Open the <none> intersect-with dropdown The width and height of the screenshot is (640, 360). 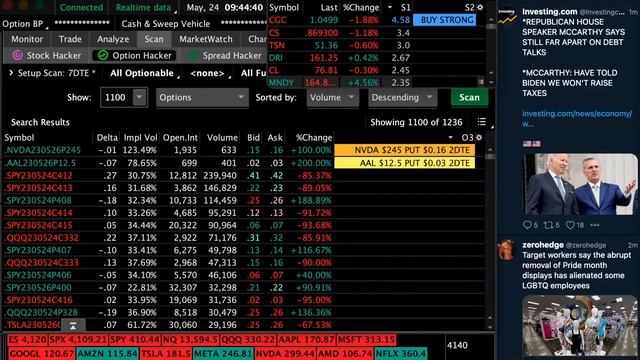[x=210, y=73]
